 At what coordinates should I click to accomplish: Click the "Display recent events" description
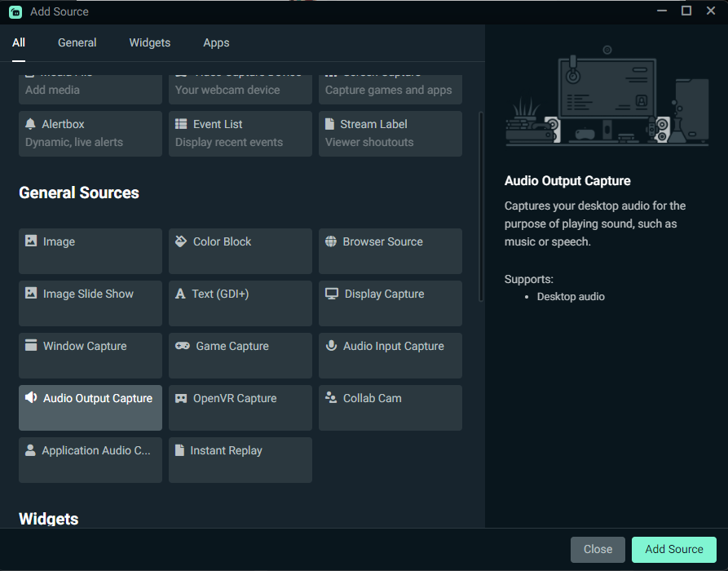point(229,142)
